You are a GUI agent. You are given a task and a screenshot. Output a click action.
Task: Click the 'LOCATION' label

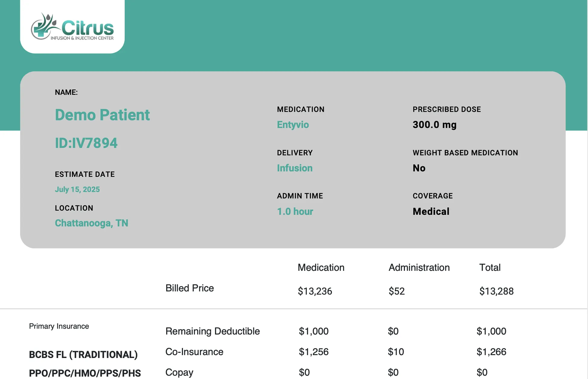(74, 208)
